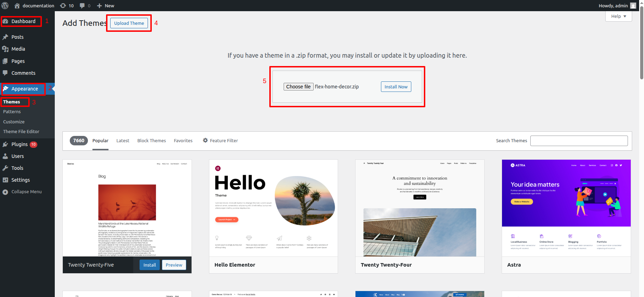Install the Twenty Twenty-Five theme
Screen dimensions: 644x297
click(x=150, y=265)
